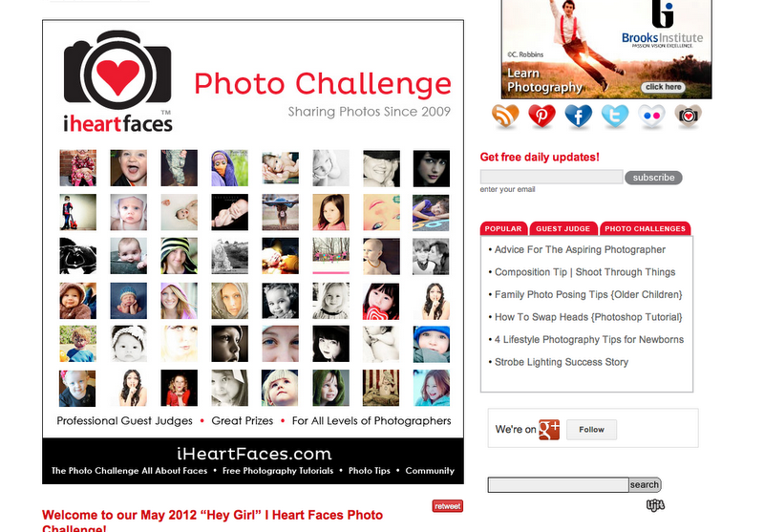Open the Facebook heart icon
Viewport: 764px width, 532px height.
click(x=579, y=116)
